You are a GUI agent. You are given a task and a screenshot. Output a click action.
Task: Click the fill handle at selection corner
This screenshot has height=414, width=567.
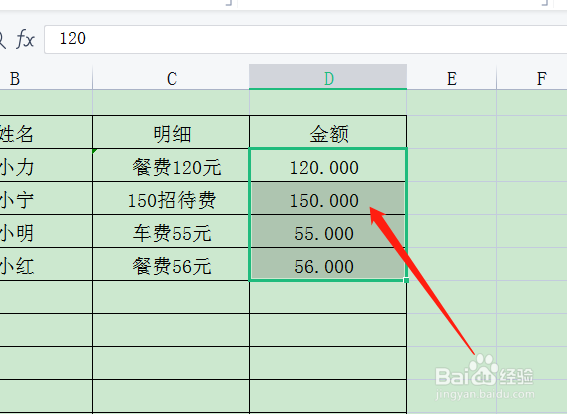point(406,280)
